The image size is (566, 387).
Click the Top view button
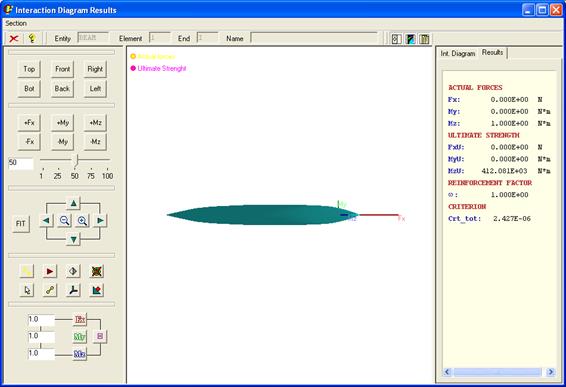(x=29, y=69)
